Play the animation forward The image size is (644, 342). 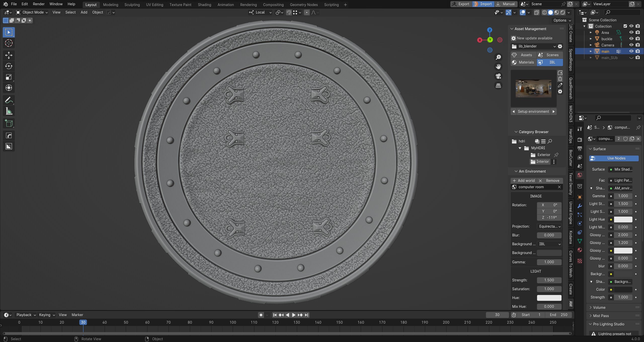pyautogui.click(x=294, y=315)
